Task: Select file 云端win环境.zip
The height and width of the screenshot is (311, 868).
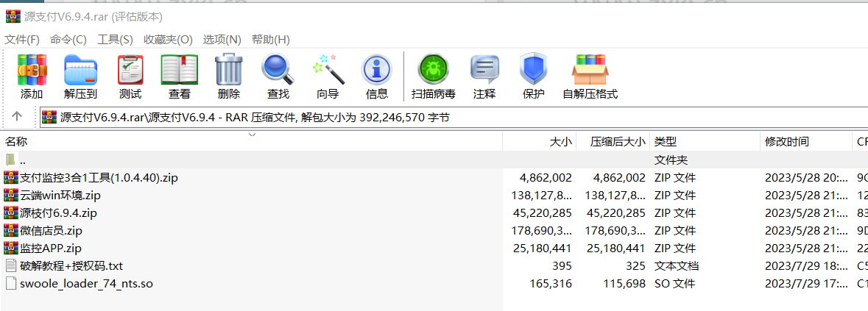Action: pyautogui.click(x=60, y=196)
